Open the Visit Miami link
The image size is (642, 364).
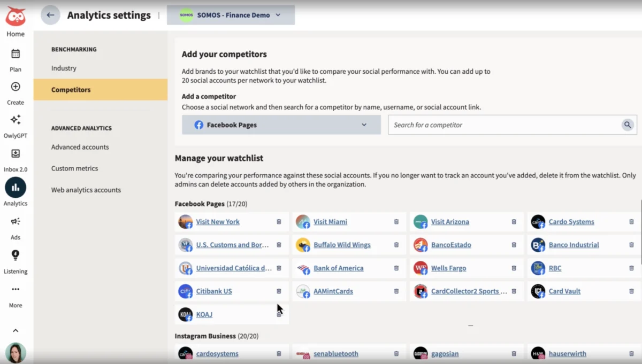coord(330,222)
